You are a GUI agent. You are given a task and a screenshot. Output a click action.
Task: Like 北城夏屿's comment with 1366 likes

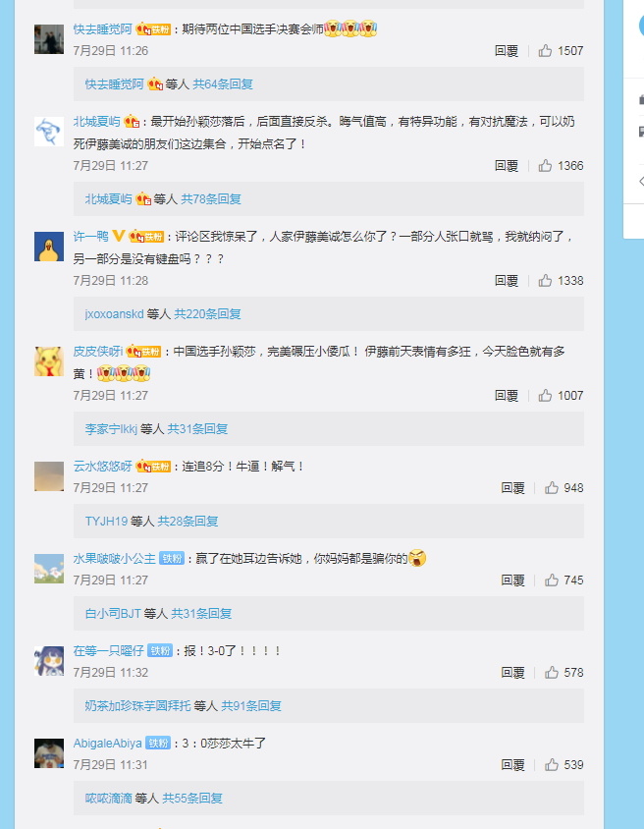pyautogui.click(x=545, y=166)
